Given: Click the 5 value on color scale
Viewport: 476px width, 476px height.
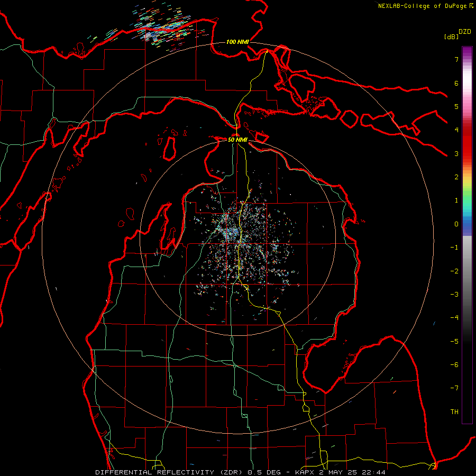Looking at the screenshot, I should (x=456, y=106).
